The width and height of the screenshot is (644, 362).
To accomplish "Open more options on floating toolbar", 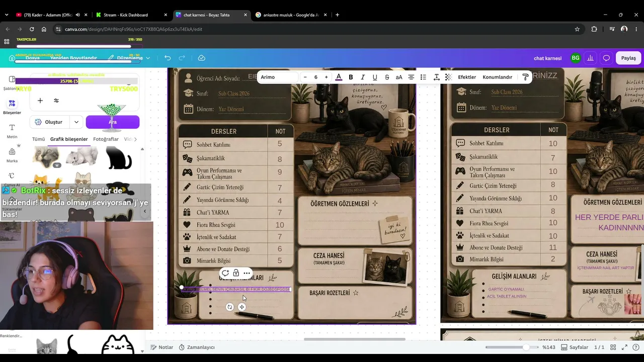I will [247, 273].
